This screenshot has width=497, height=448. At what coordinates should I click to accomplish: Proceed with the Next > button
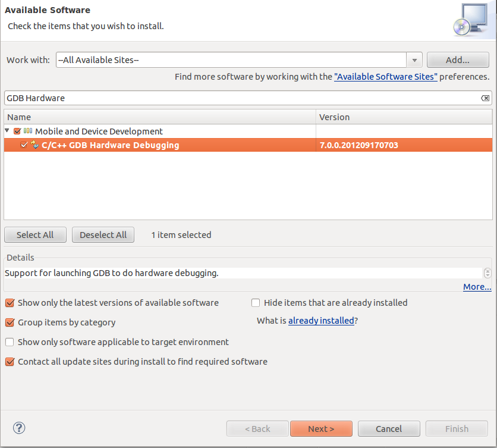(321, 428)
